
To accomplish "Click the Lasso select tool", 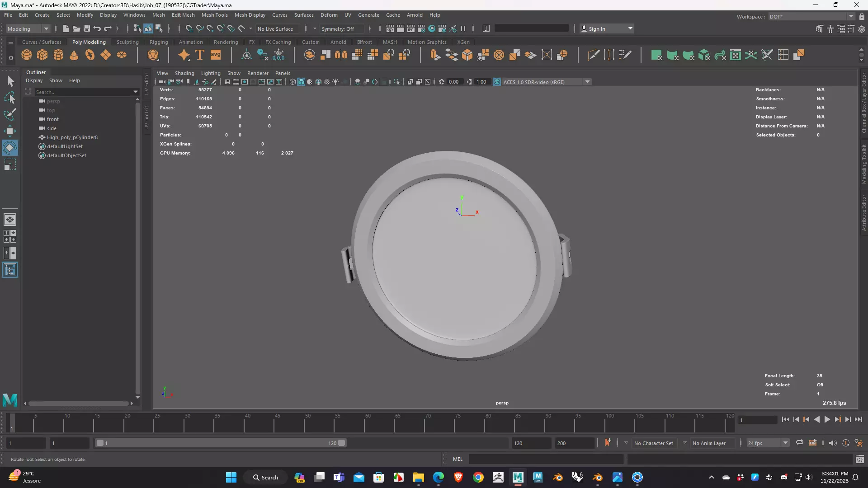I will [10, 98].
